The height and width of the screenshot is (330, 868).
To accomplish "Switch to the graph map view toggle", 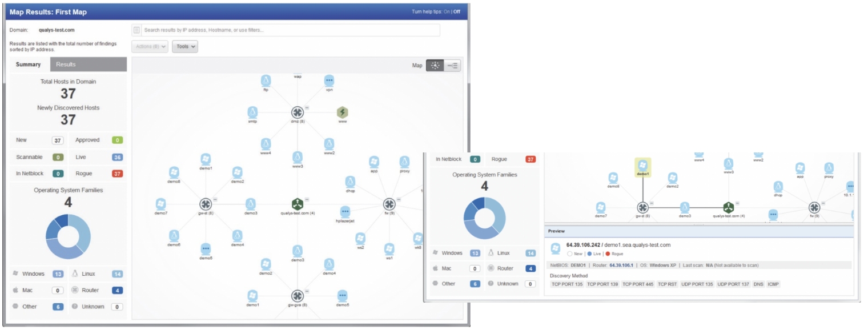I will (x=435, y=65).
